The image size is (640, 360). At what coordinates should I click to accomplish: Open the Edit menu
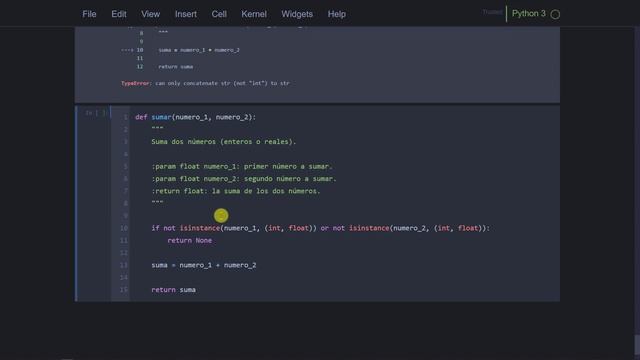click(x=119, y=14)
